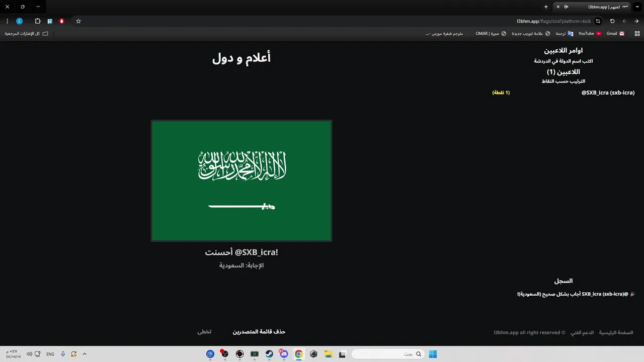Open the الدعم الفني support link
Viewport: 644px width, 362px height.
[x=582, y=333]
